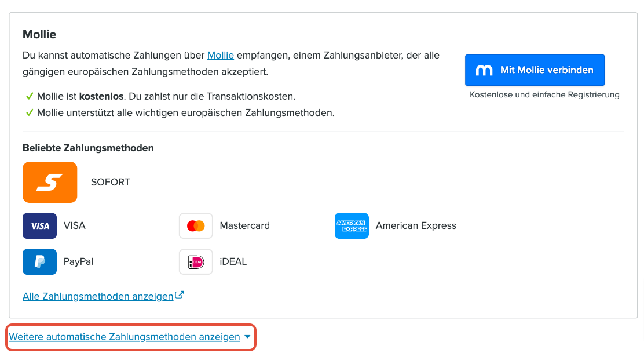
Task: Click the American Express logo icon
Action: [x=352, y=226]
